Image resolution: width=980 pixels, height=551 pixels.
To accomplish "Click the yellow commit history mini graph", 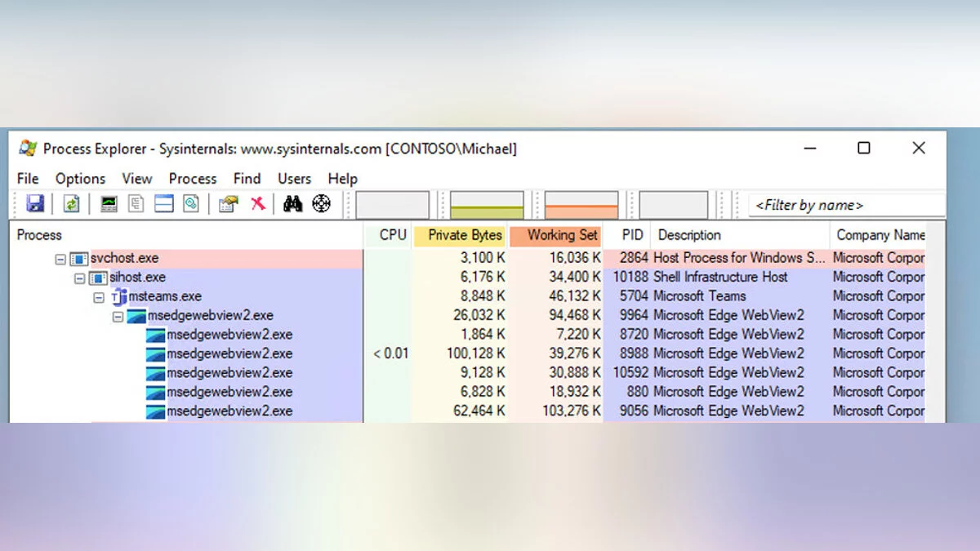I will [487, 205].
